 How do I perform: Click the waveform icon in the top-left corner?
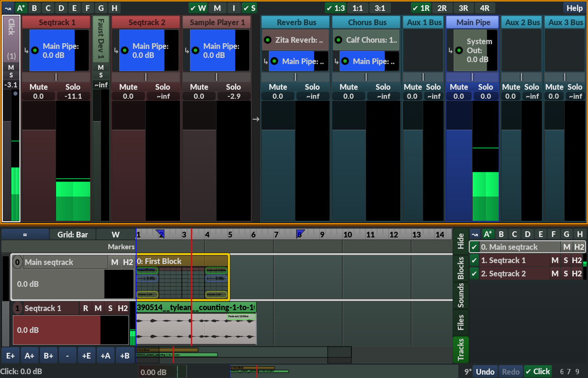tap(8, 8)
